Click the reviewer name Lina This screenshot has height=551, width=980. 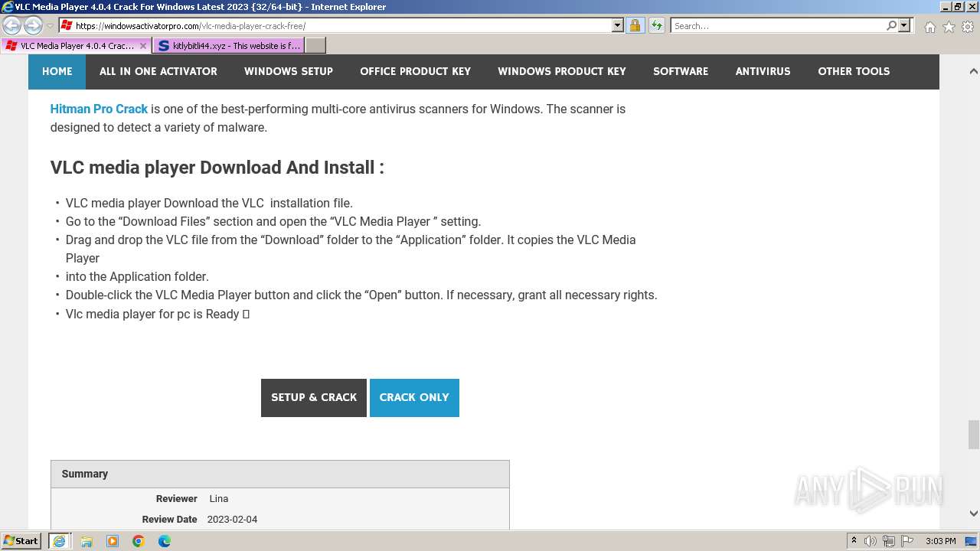coord(219,499)
